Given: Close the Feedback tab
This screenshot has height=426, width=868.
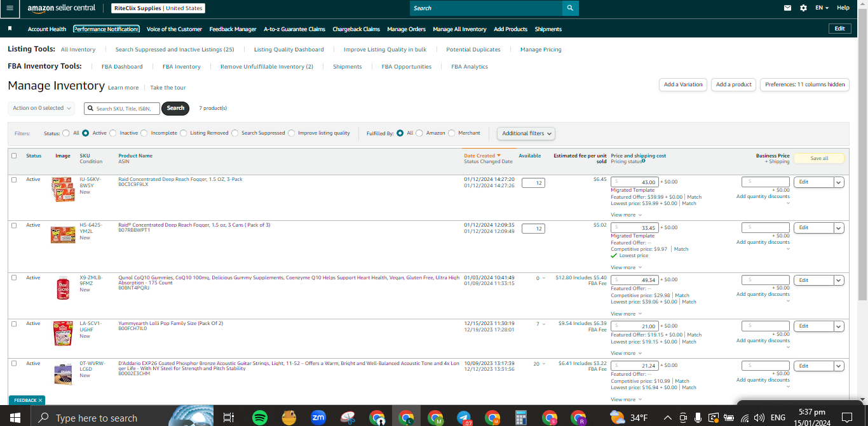Looking at the screenshot, I should coord(40,400).
